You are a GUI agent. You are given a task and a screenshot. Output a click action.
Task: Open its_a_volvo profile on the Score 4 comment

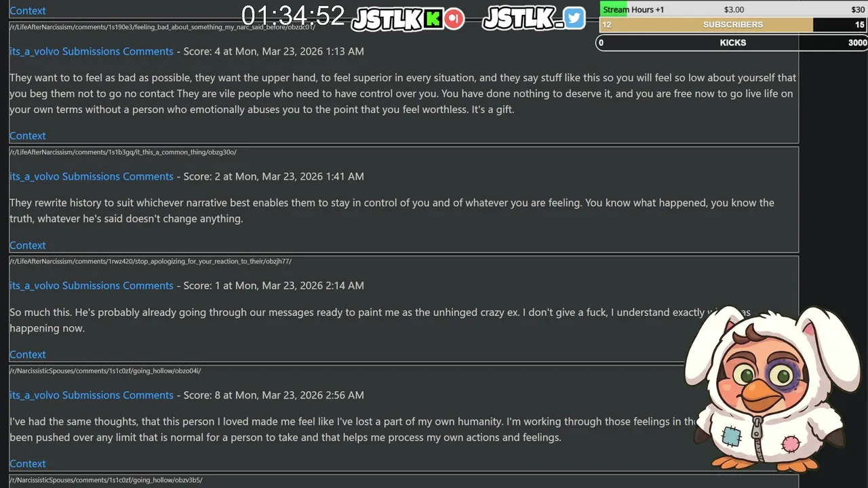click(34, 52)
